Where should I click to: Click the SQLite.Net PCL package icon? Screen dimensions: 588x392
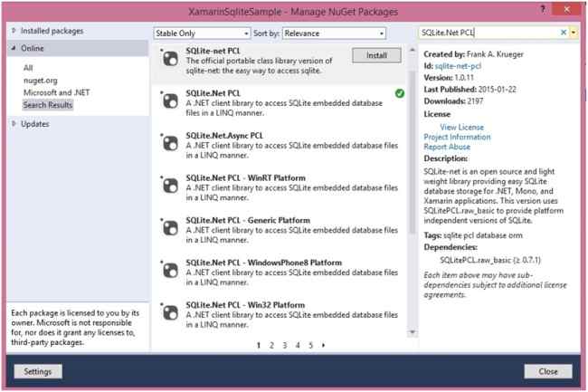pyautogui.click(x=170, y=100)
